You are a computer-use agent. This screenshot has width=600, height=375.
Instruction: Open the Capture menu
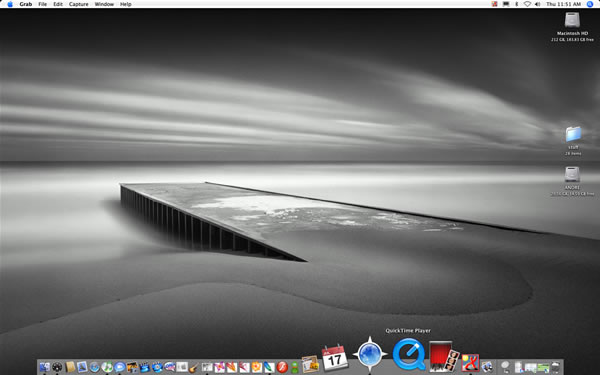[x=78, y=4]
